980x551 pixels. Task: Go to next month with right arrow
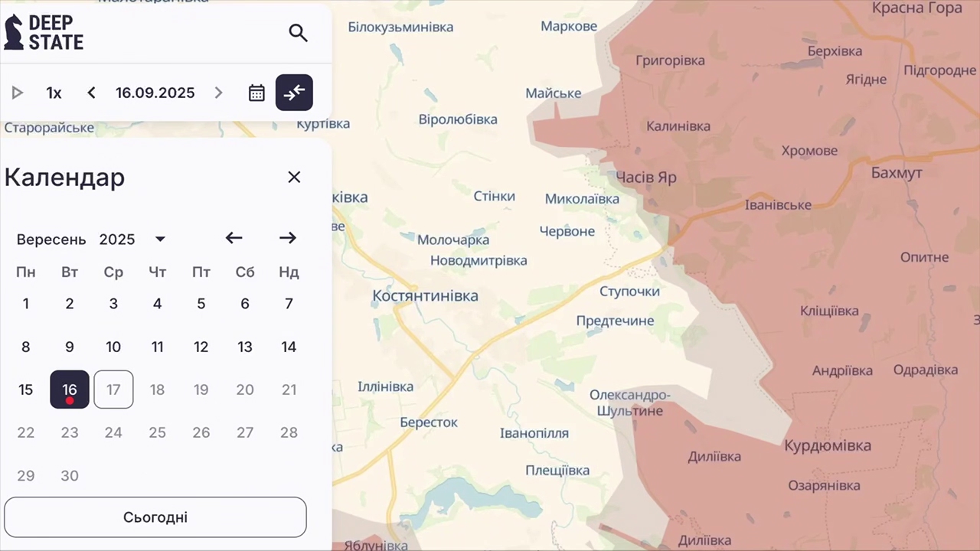[x=288, y=238]
